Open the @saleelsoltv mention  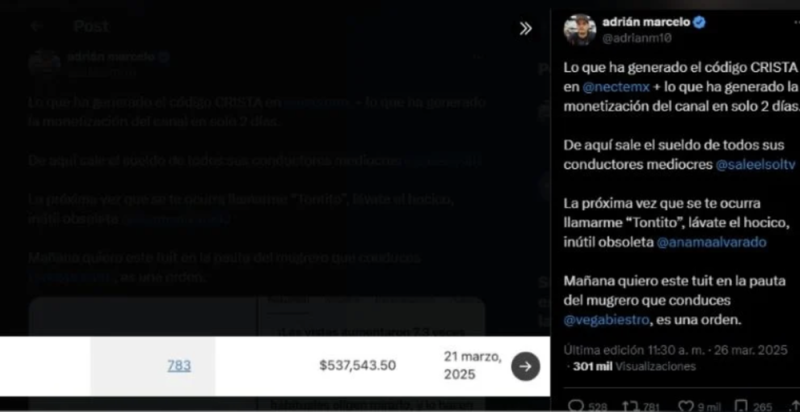tap(756, 165)
